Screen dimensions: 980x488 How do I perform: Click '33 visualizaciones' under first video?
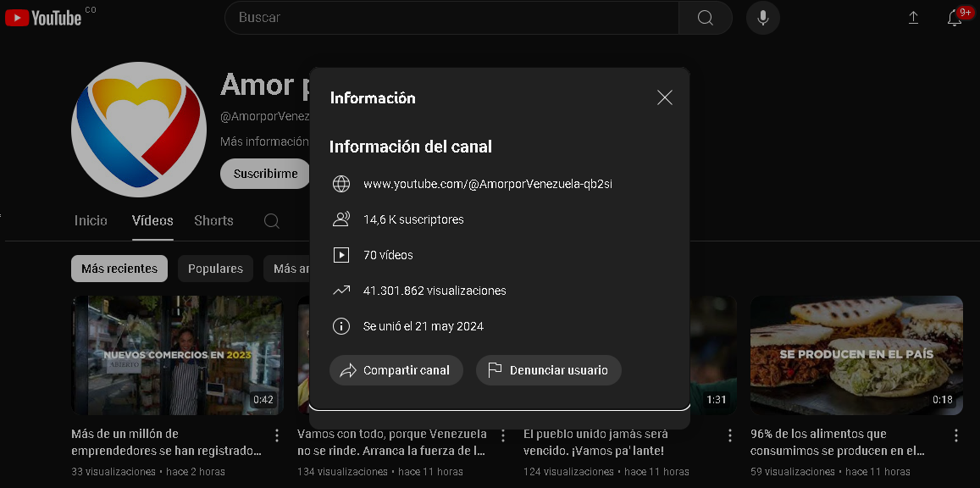pos(114,472)
